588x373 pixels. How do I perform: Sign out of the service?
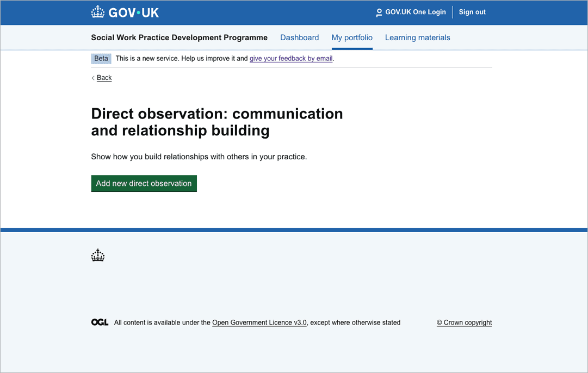click(x=472, y=12)
